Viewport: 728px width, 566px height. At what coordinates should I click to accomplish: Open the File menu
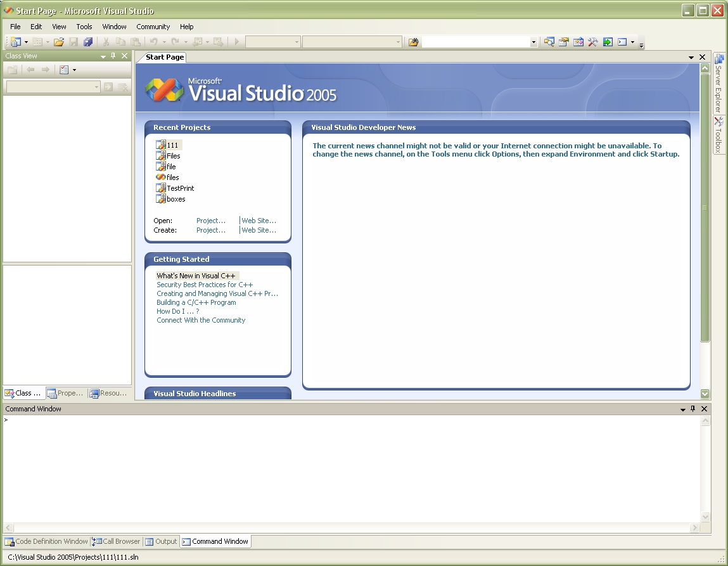coord(15,27)
